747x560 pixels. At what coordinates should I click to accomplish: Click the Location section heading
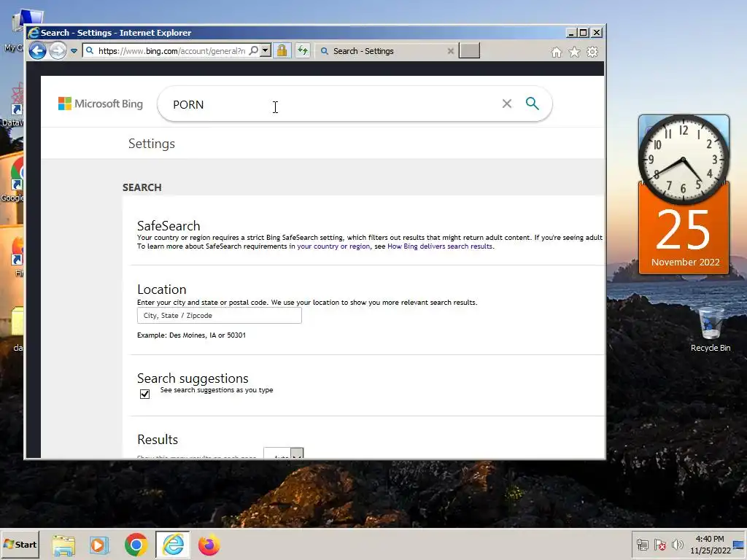pos(161,289)
